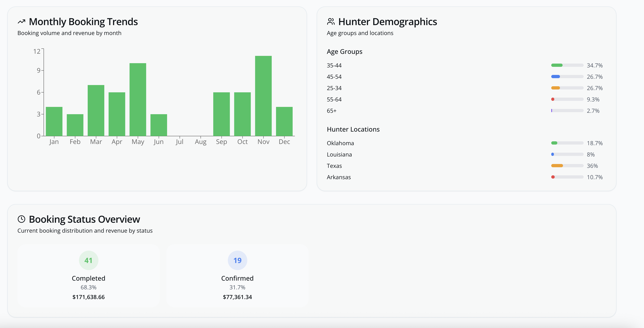Screen dimensions: 644x328
Task: Click the 65+ age group label
Action: [332, 111]
